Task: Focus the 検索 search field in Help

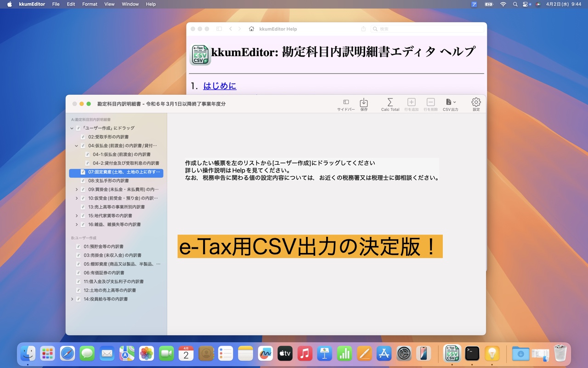Action: [x=428, y=29]
